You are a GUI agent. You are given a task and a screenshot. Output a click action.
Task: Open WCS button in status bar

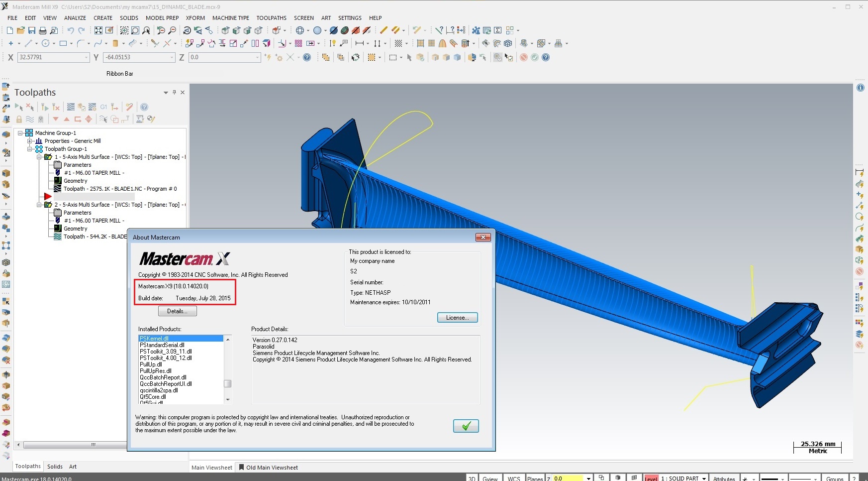514,478
